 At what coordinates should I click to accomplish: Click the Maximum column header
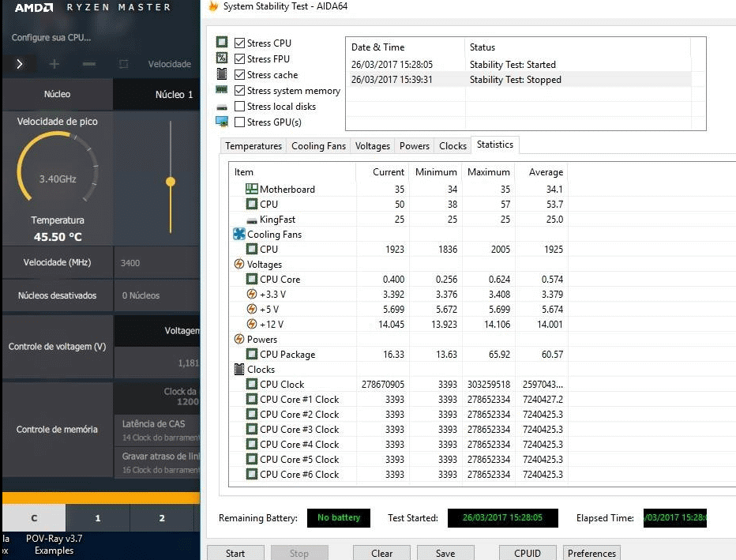(x=488, y=172)
